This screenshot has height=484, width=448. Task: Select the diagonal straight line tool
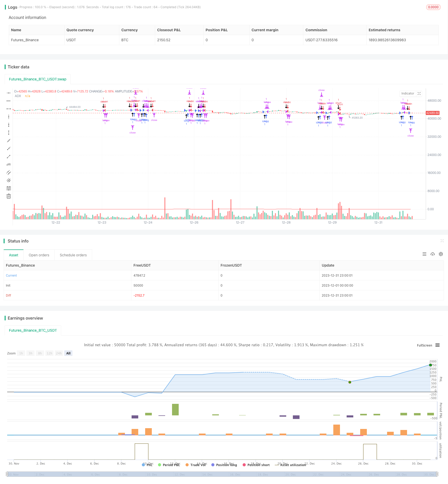coord(9,141)
